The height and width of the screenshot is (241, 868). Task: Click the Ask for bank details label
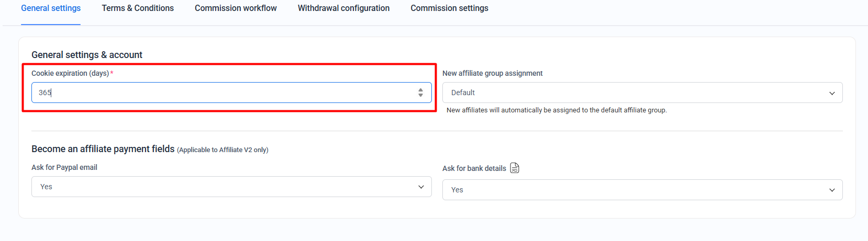[474, 168]
